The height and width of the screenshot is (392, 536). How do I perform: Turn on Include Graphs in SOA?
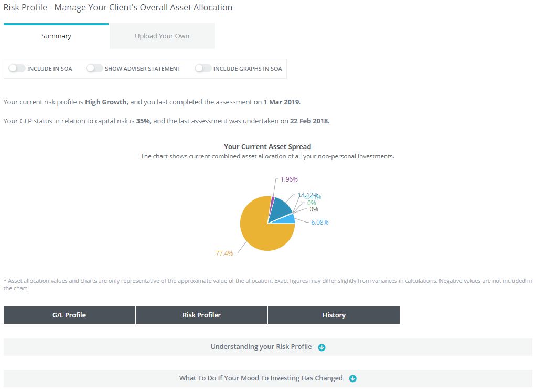(x=203, y=69)
